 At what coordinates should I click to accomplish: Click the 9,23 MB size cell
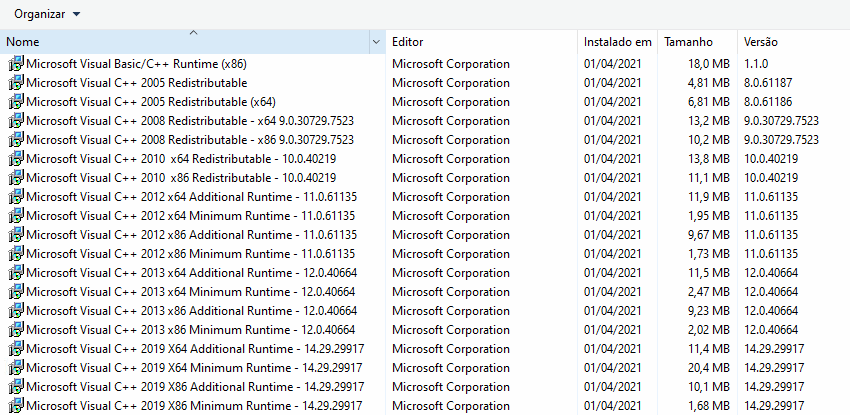click(709, 311)
